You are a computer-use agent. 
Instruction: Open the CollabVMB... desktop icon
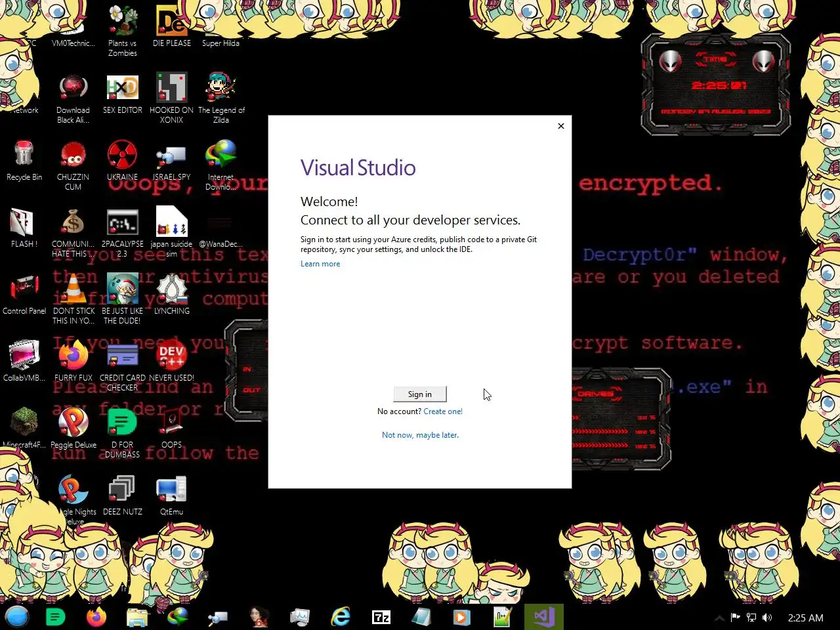(24, 362)
